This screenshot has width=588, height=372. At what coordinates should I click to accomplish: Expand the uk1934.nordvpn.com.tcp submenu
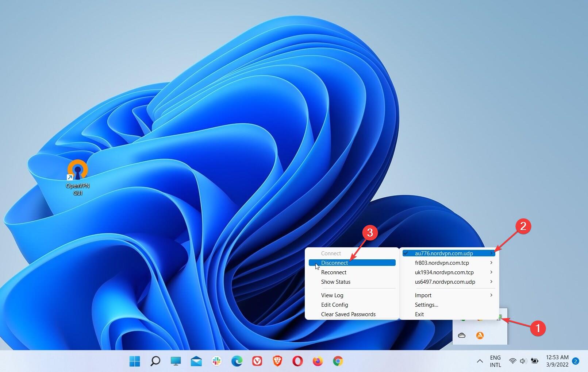[444, 272]
